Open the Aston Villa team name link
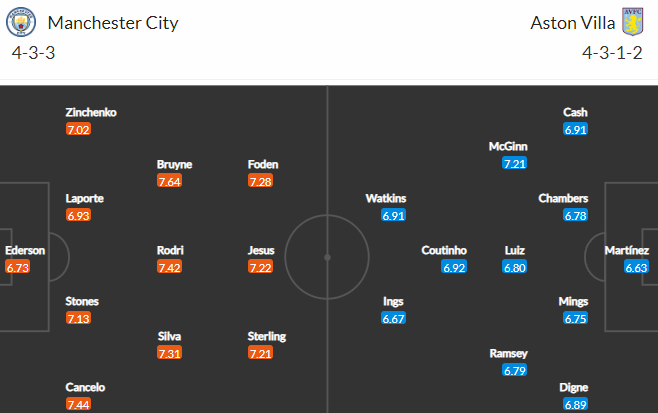The image size is (658, 413). pos(572,23)
